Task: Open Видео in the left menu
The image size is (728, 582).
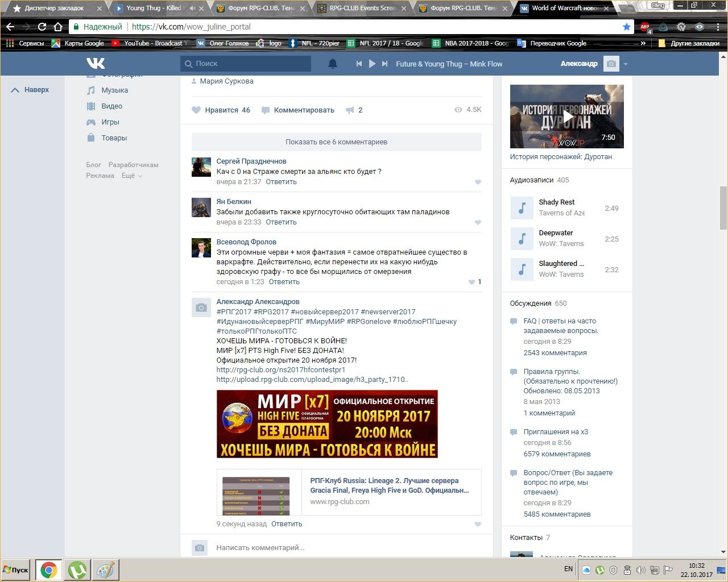Action: [111, 106]
